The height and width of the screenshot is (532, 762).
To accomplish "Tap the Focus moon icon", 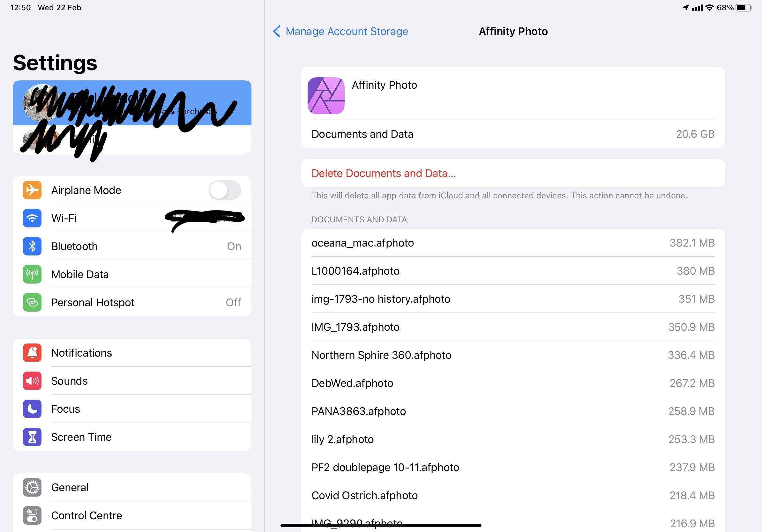I will pos(32,409).
